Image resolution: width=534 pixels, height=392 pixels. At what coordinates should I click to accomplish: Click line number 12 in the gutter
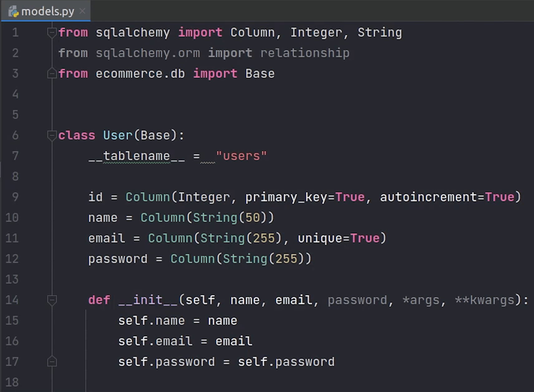point(12,259)
